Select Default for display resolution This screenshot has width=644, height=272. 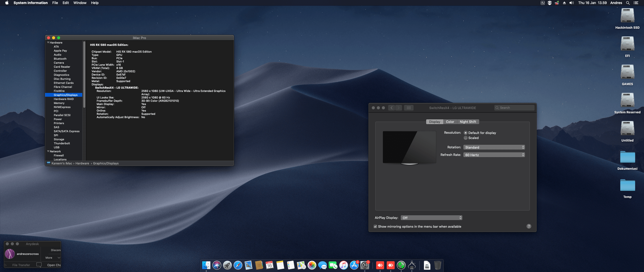(x=466, y=133)
